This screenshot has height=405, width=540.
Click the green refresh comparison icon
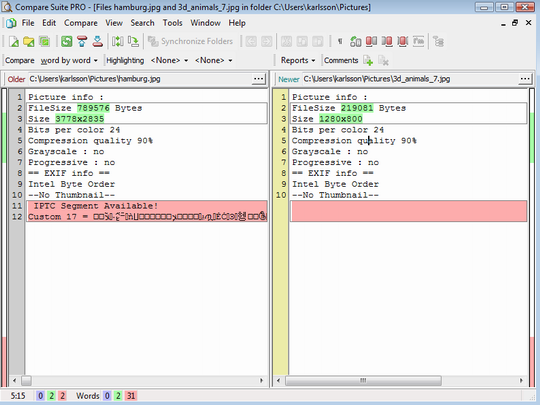[66, 42]
